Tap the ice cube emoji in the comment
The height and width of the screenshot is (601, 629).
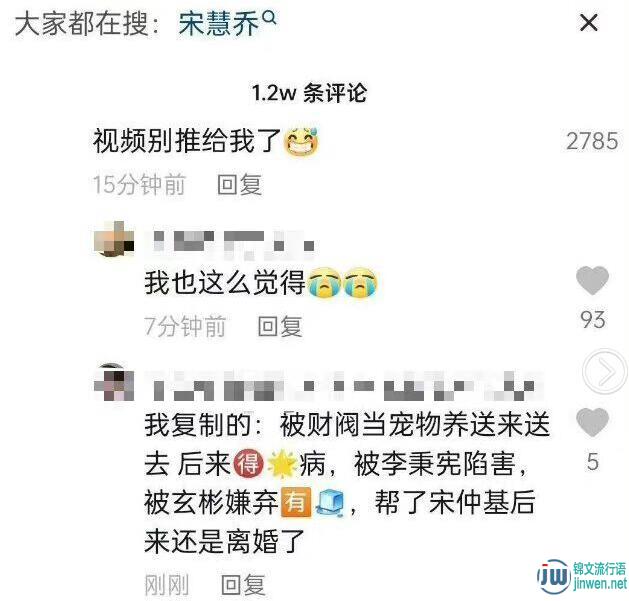pyautogui.click(x=330, y=502)
